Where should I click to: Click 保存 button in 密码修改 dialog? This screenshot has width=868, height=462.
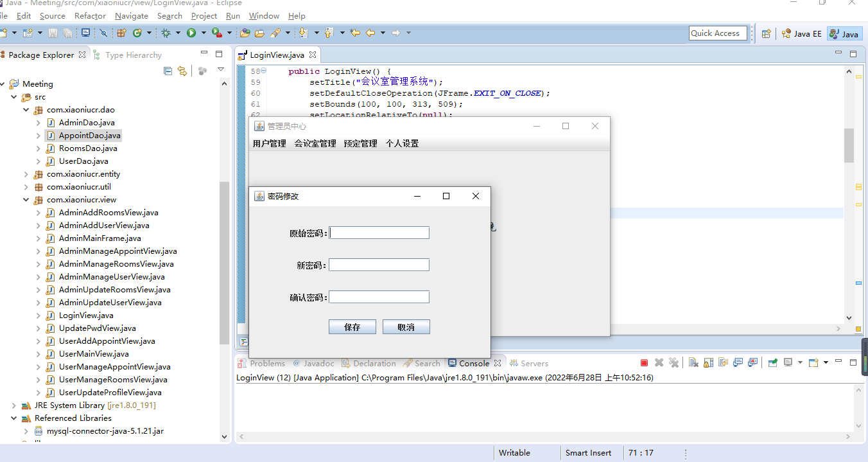point(352,327)
